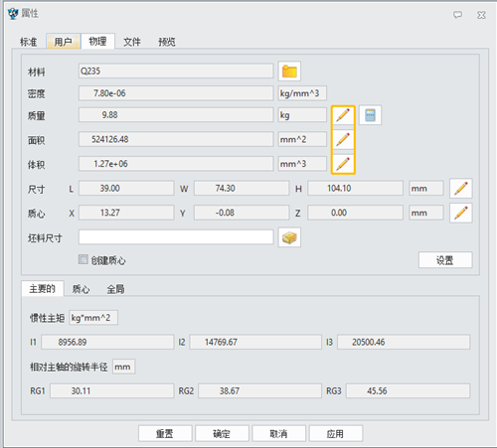Viewport: 497px width, 448px height.
Task: Click the 设置 button
Action: click(x=445, y=260)
